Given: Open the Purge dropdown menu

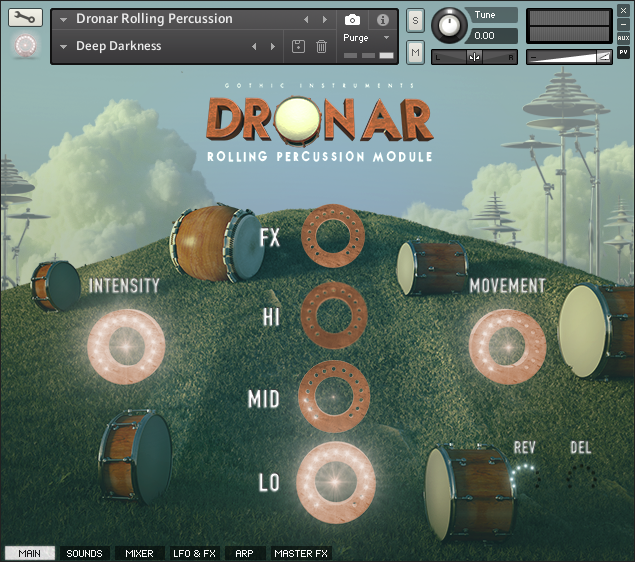Looking at the screenshot, I should coord(367,38).
